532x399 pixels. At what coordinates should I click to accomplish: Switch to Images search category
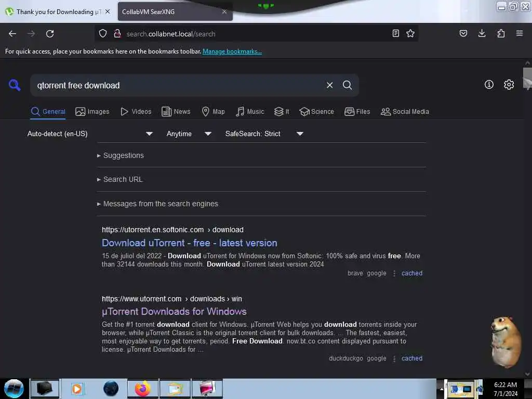click(92, 112)
